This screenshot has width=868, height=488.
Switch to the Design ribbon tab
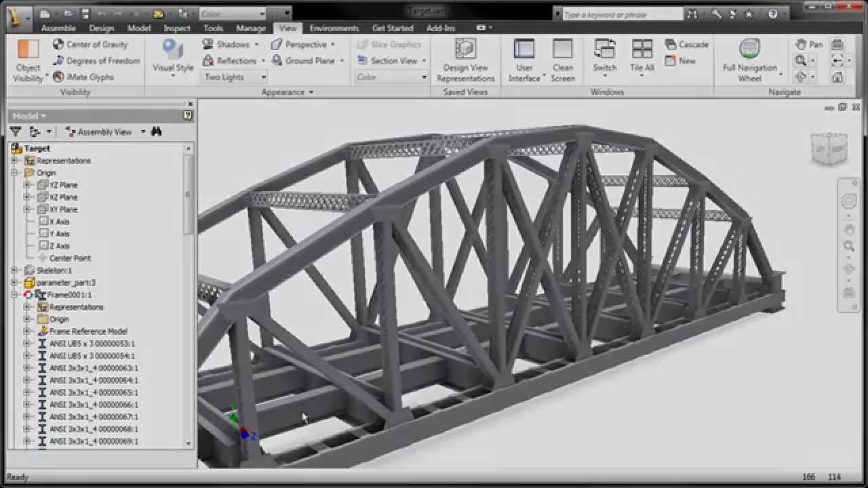102,28
